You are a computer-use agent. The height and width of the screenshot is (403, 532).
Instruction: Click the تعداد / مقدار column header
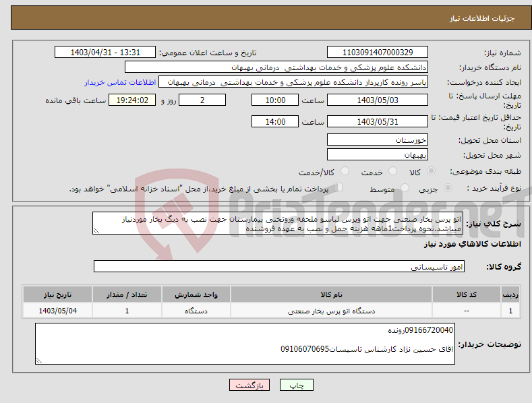pyautogui.click(x=127, y=294)
